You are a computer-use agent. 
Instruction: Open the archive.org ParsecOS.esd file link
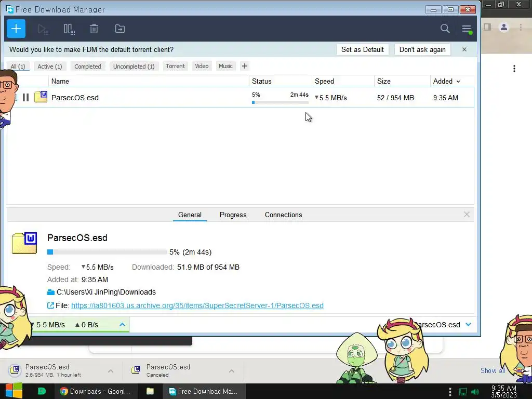click(x=197, y=305)
